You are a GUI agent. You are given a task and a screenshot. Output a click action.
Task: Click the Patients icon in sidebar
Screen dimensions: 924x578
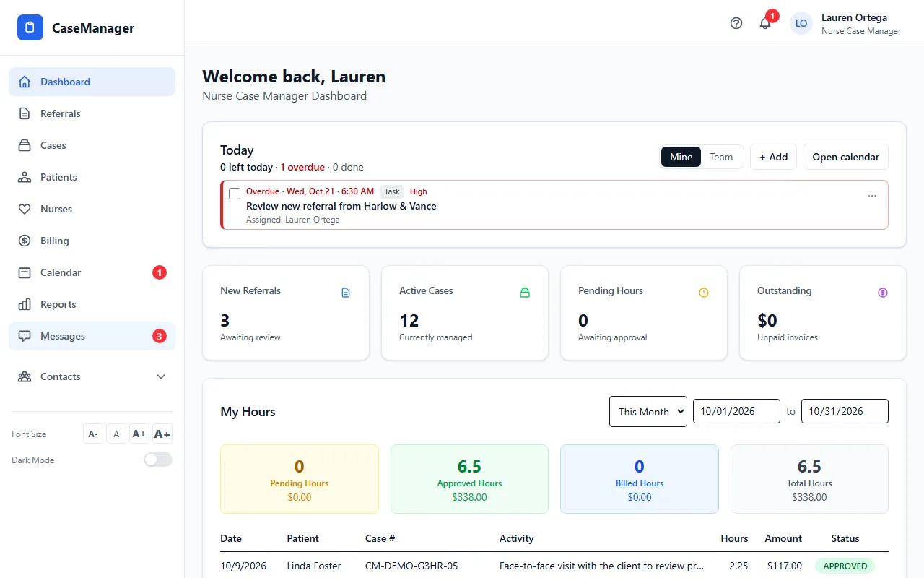[x=25, y=177]
